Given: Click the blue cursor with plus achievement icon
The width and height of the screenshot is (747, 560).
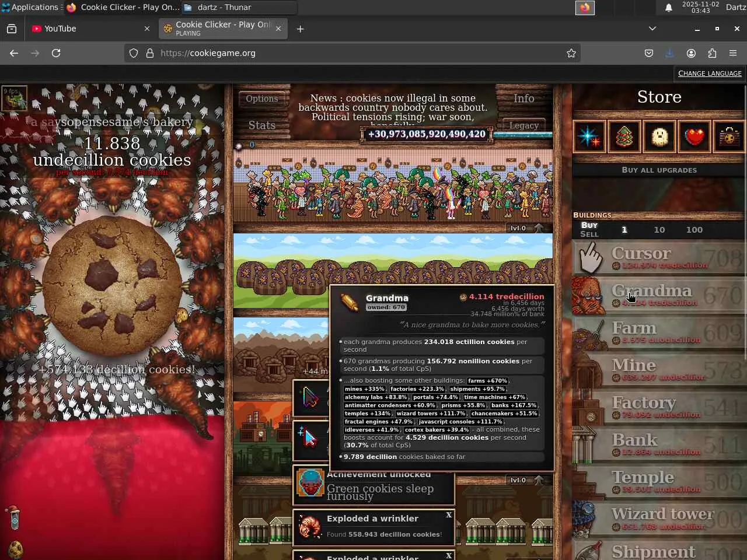Looking at the screenshot, I should 310,437.
